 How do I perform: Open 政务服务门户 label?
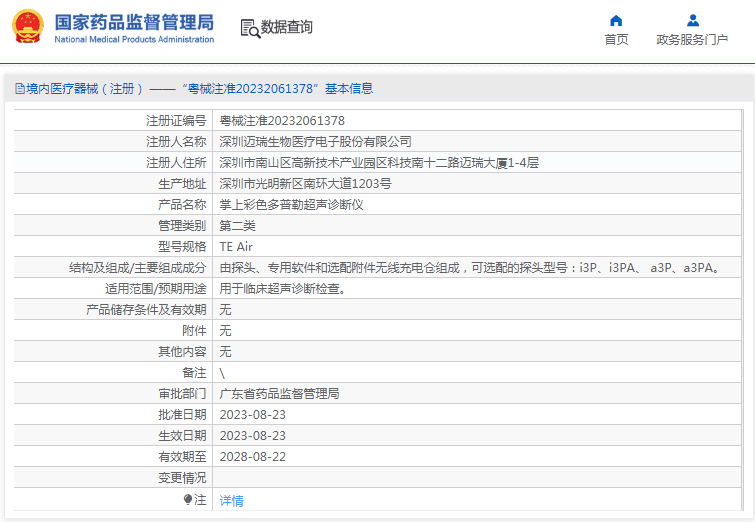(692, 39)
